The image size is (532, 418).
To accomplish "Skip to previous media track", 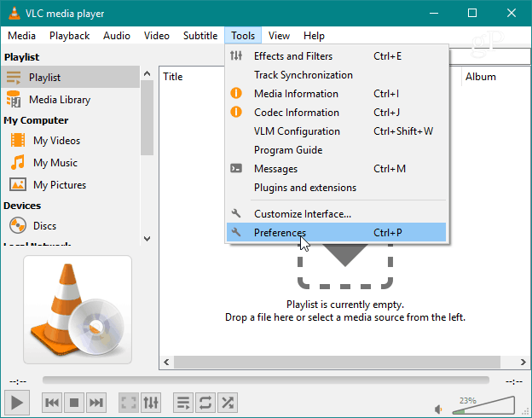I will tap(52, 403).
